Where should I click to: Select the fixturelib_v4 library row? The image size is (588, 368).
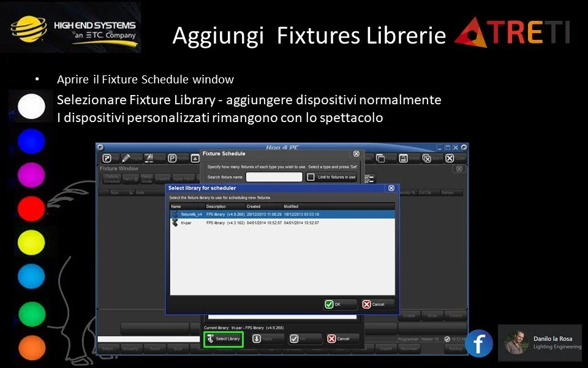tap(282, 215)
